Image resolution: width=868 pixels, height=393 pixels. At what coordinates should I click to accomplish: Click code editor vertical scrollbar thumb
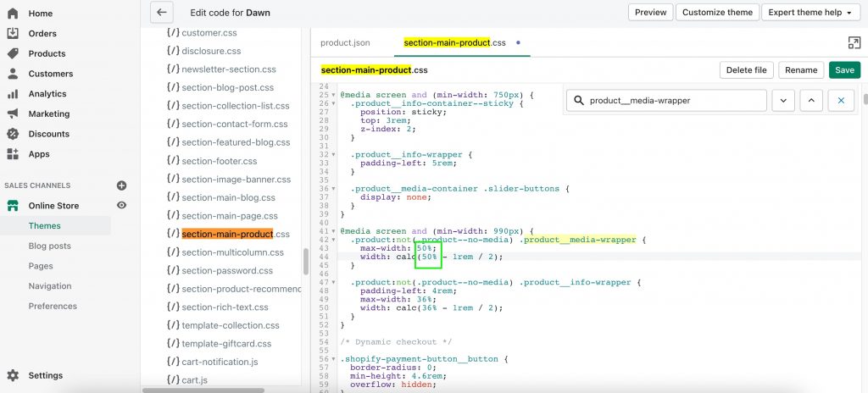865,99
